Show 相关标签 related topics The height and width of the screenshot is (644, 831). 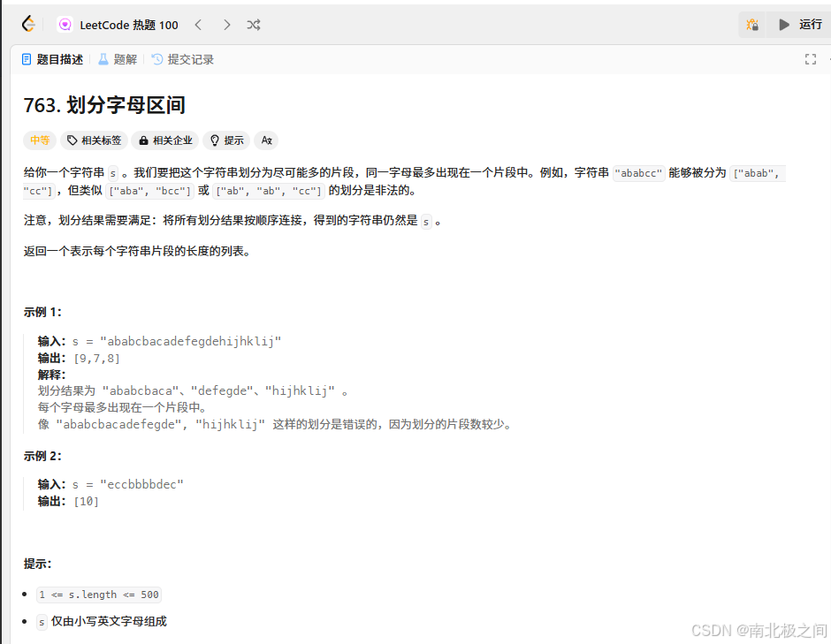coord(94,140)
